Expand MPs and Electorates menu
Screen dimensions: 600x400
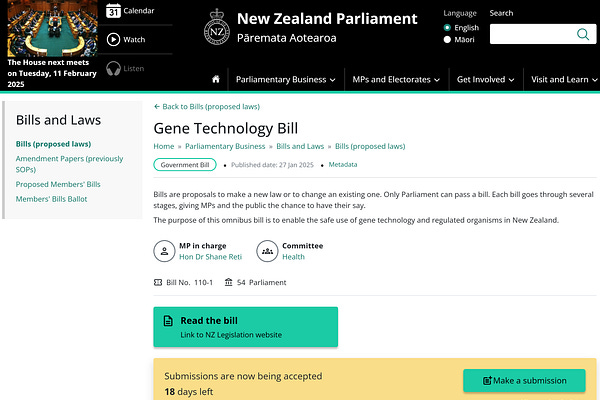[396, 80]
